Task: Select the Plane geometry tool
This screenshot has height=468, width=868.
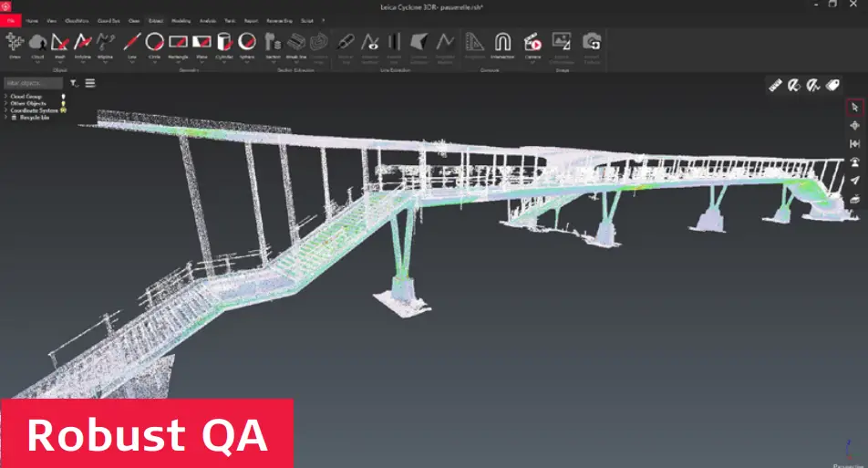Action: (201, 46)
